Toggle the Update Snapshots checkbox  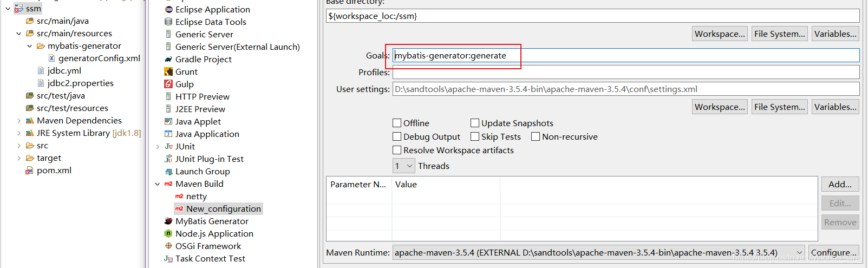tap(475, 123)
